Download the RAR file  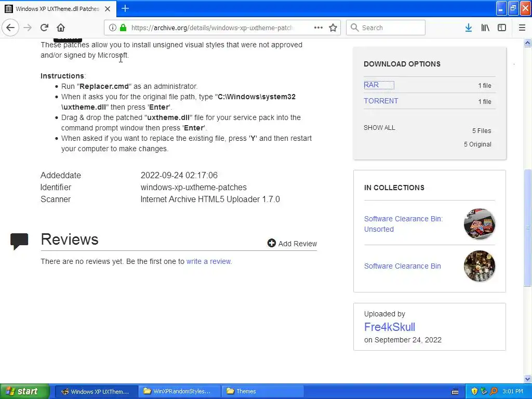click(x=371, y=85)
